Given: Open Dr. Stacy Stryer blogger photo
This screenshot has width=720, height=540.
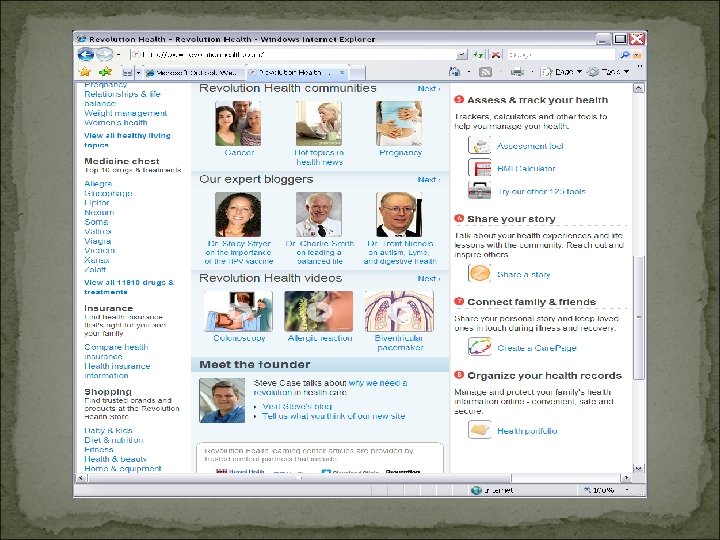Looking at the screenshot, I should 238,214.
